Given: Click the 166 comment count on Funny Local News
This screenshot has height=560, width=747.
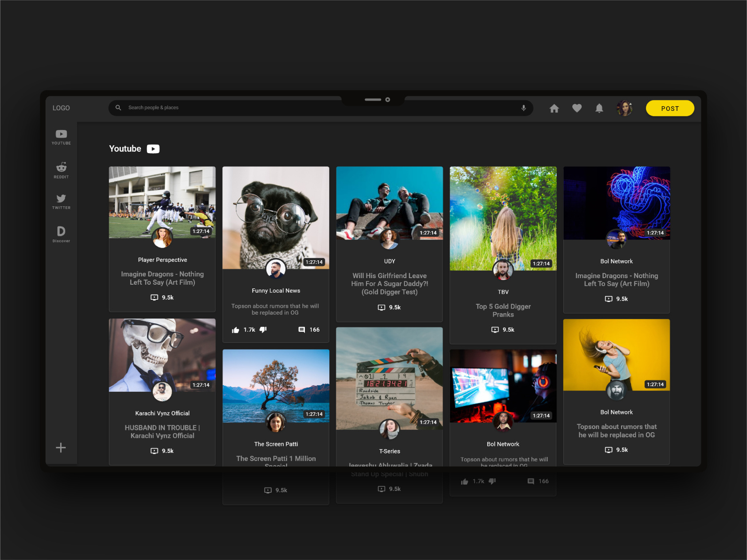Looking at the screenshot, I should point(315,330).
